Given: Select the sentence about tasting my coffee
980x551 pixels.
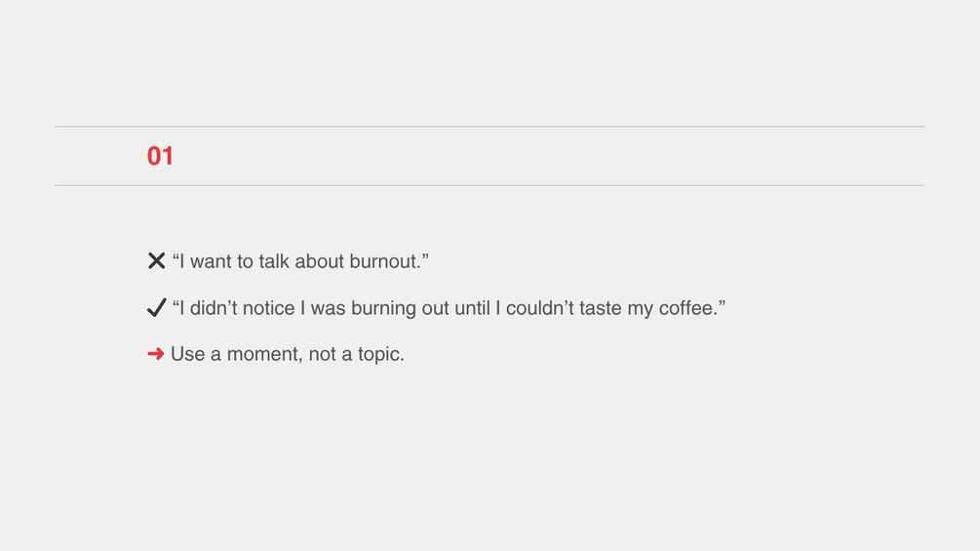Looking at the screenshot, I should (449, 308).
